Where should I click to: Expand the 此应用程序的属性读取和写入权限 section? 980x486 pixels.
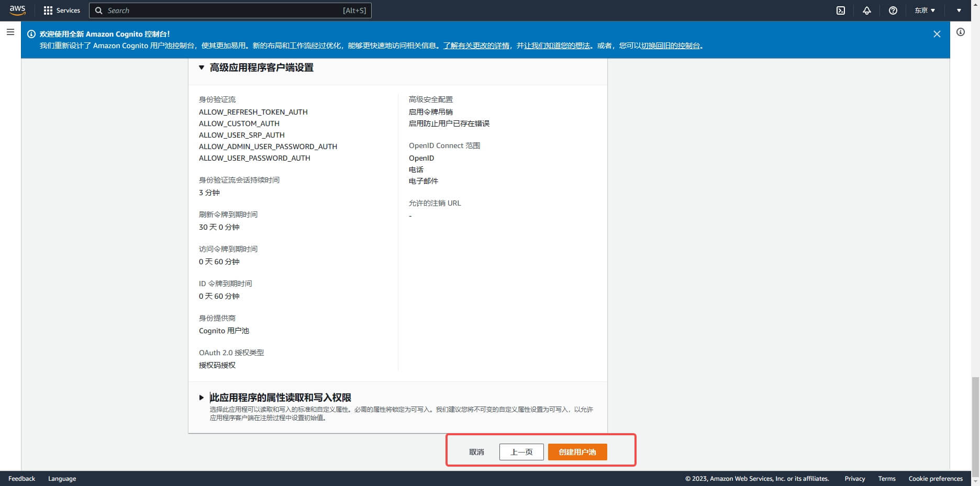coord(202,398)
